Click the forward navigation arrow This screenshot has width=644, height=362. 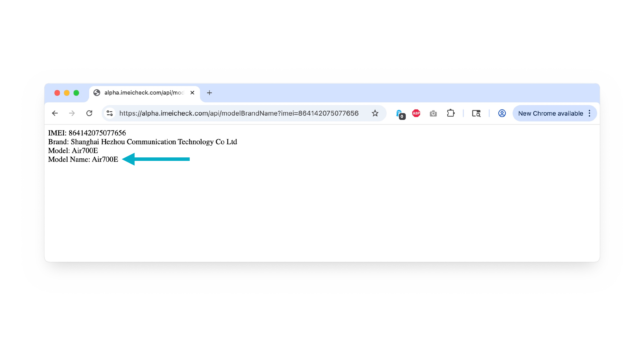[72, 113]
